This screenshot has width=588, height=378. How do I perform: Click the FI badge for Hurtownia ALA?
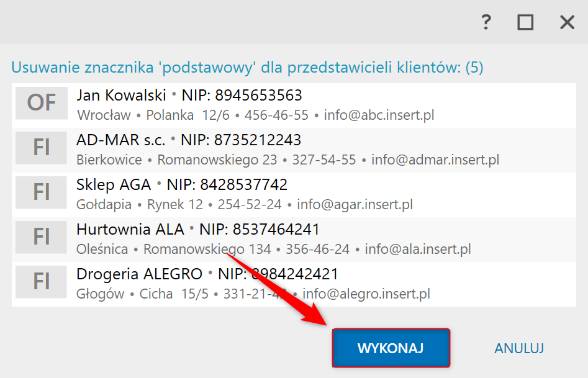(41, 237)
